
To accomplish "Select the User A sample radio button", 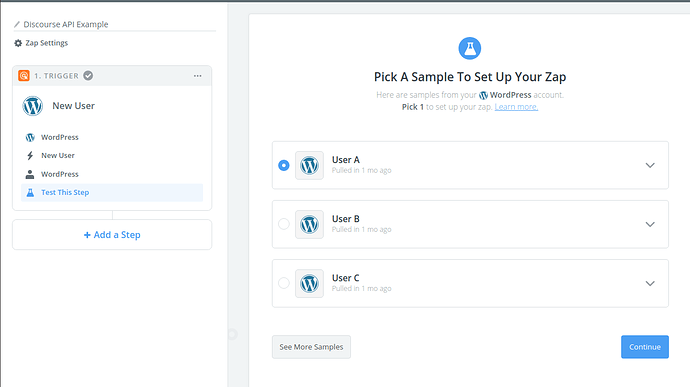I will pos(284,166).
